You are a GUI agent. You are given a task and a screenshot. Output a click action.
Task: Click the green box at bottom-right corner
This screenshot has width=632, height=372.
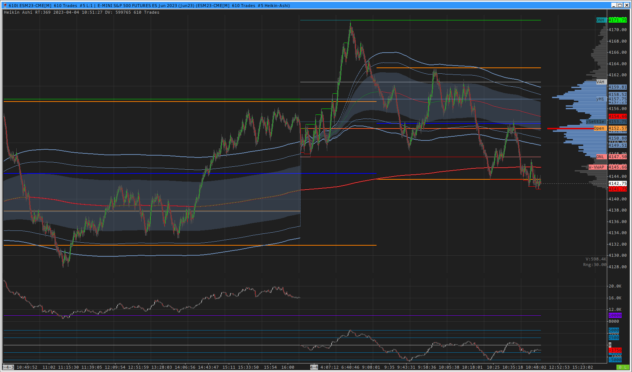pos(623,367)
